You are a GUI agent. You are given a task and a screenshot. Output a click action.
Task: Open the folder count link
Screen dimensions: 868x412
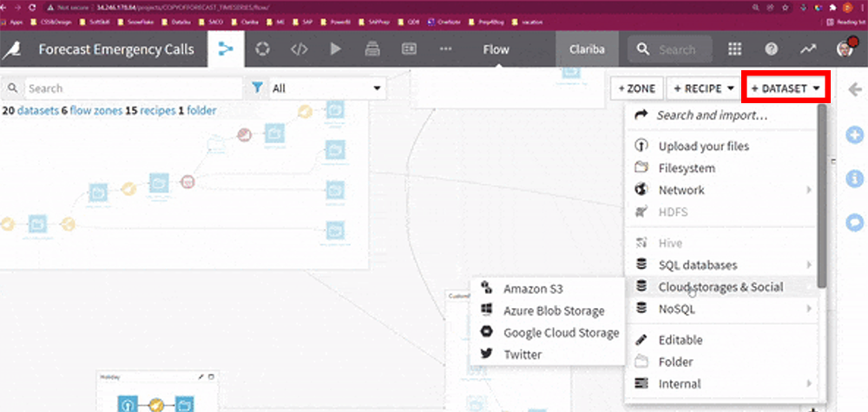(197, 111)
